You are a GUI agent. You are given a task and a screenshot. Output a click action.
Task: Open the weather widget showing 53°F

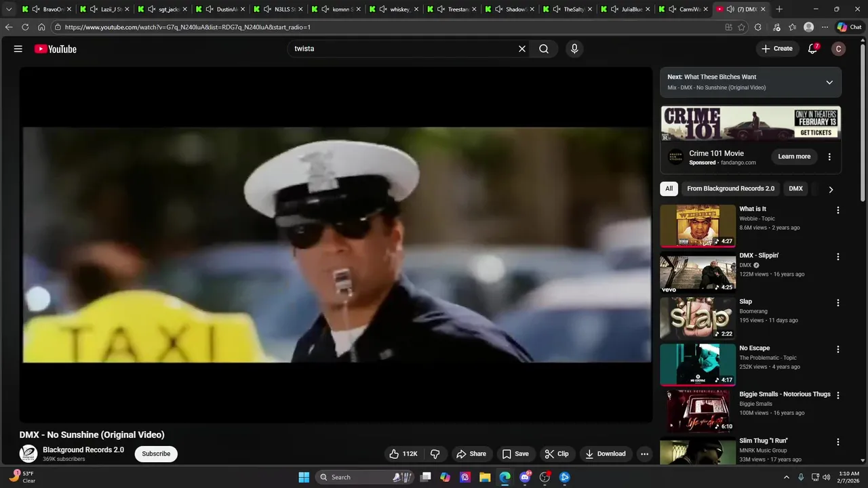pyautogui.click(x=23, y=477)
